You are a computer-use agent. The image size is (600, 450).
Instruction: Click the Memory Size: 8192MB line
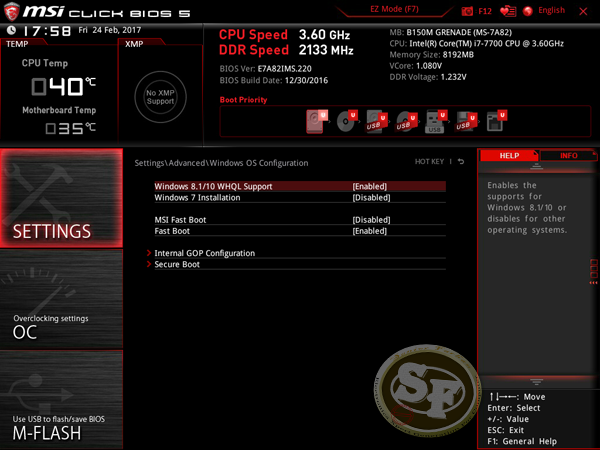pyautogui.click(x=432, y=54)
